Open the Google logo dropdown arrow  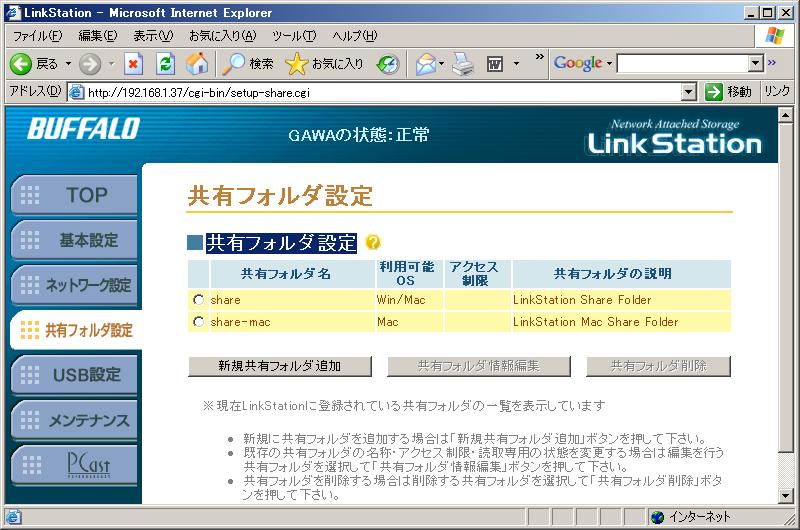coord(609,64)
